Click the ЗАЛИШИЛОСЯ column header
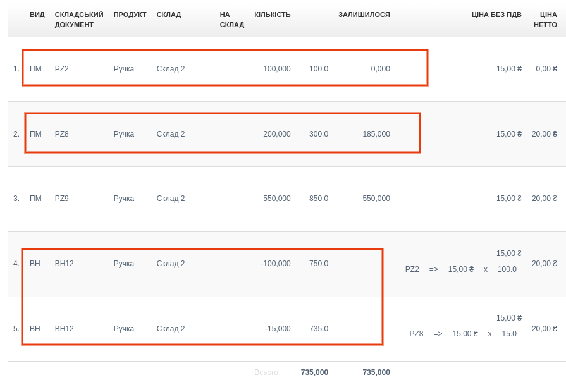 coord(364,15)
